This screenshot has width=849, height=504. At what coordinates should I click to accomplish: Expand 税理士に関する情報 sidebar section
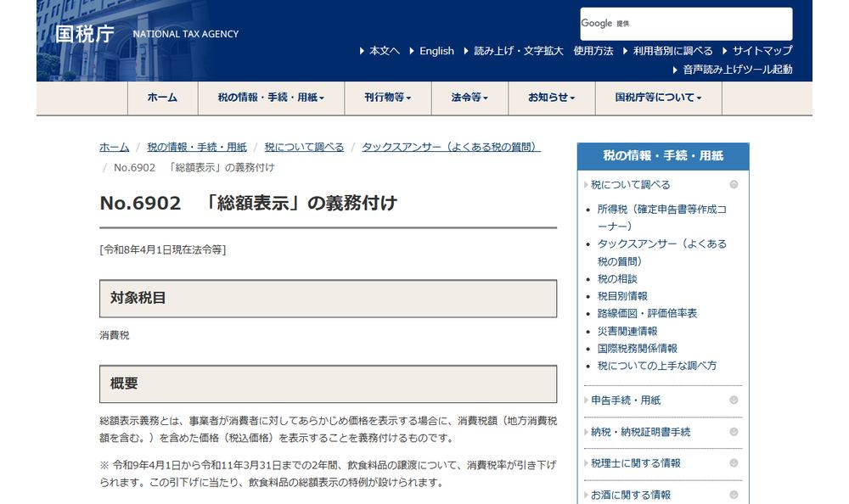[x=636, y=463]
